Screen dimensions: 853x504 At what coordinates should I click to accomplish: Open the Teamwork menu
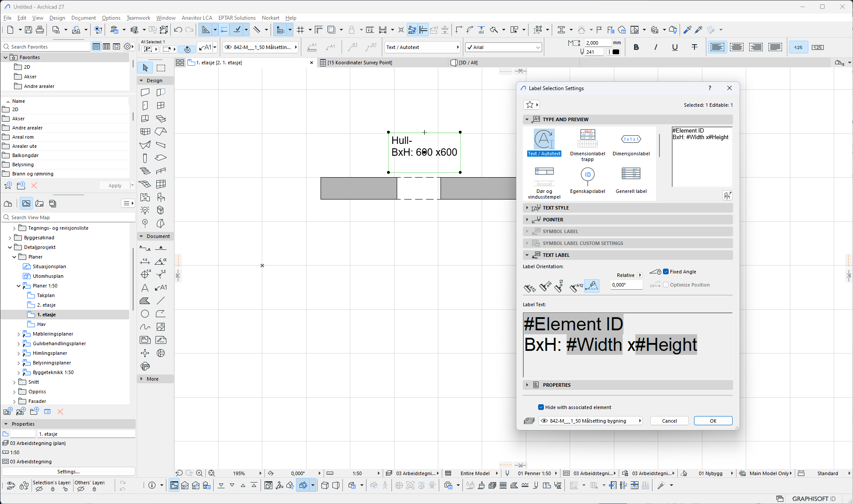point(138,18)
